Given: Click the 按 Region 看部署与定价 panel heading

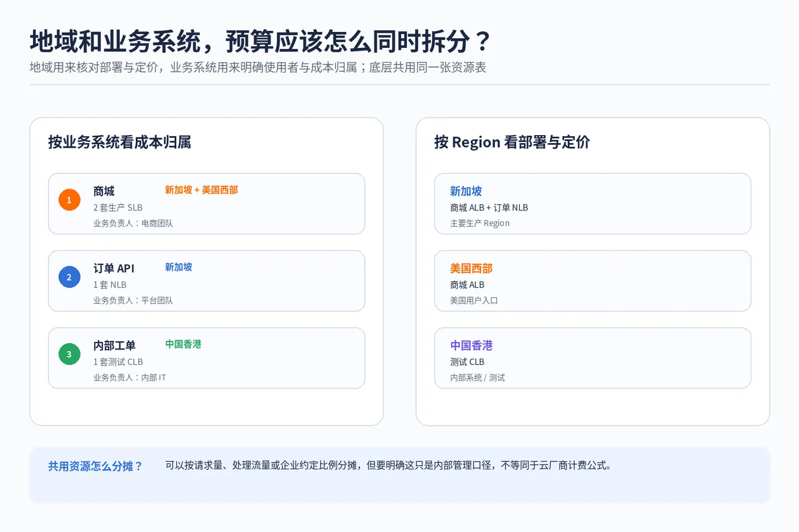Looking at the screenshot, I should pos(512,142).
